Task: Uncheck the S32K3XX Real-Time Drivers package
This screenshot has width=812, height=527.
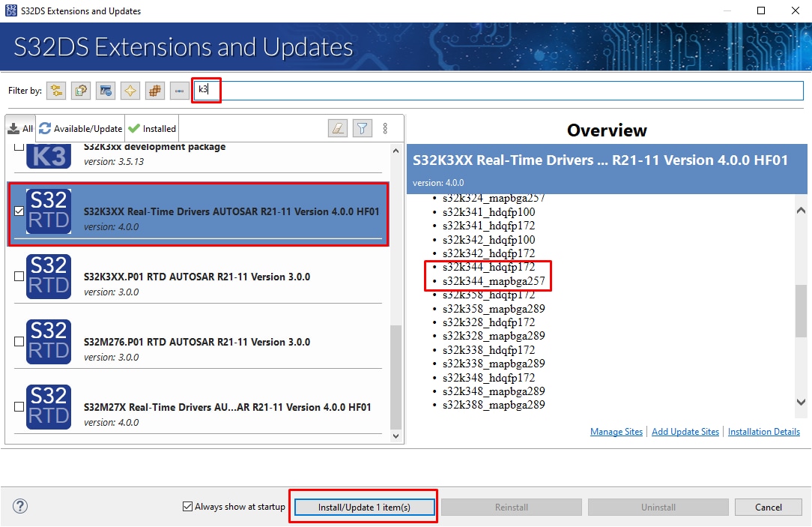Action: click(x=19, y=211)
